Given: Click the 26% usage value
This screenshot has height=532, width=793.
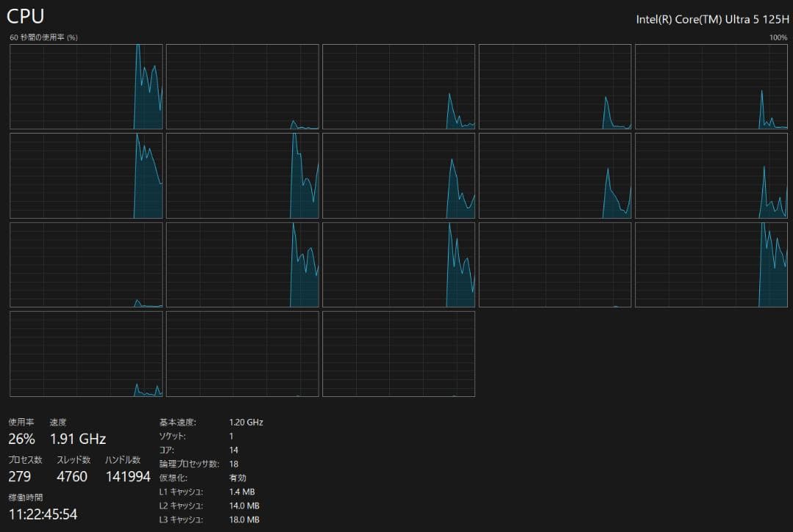Looking at the screenshot, I should 21,439.
